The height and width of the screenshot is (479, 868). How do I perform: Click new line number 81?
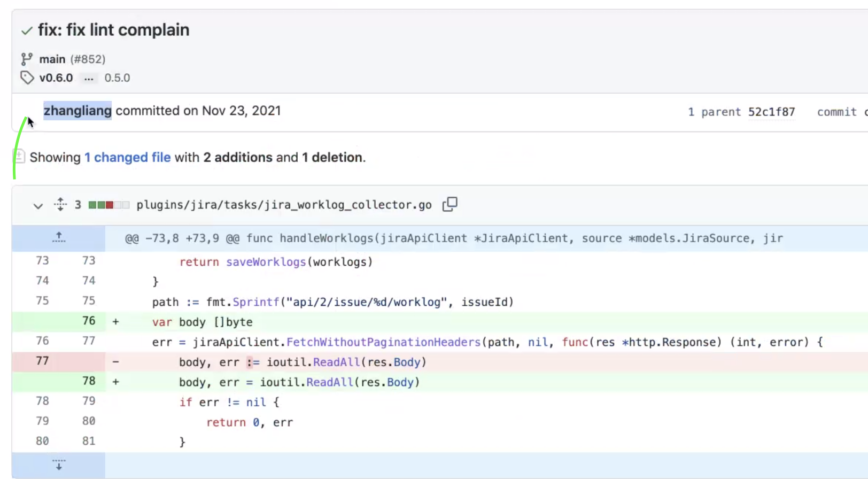pos(89,441)
